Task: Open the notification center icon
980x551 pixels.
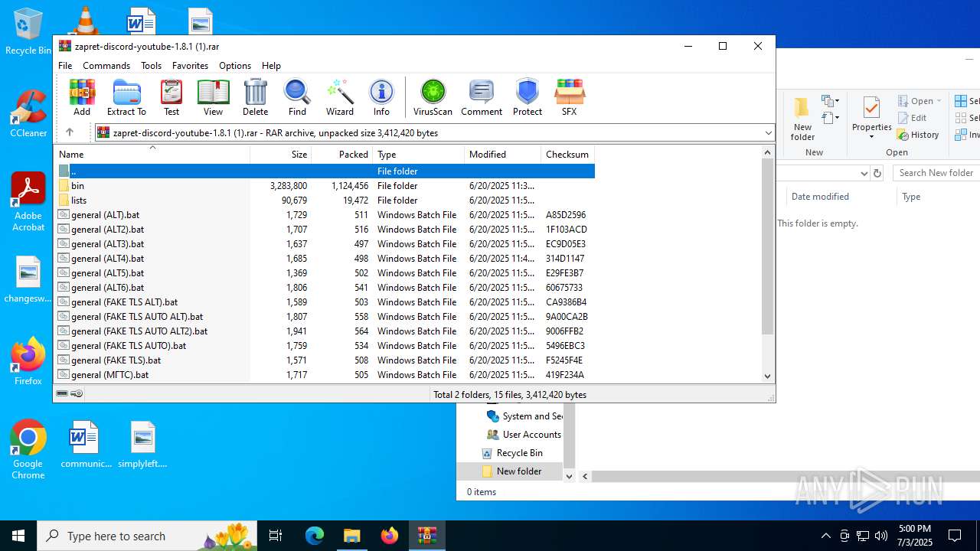Action: pos(955,536)
